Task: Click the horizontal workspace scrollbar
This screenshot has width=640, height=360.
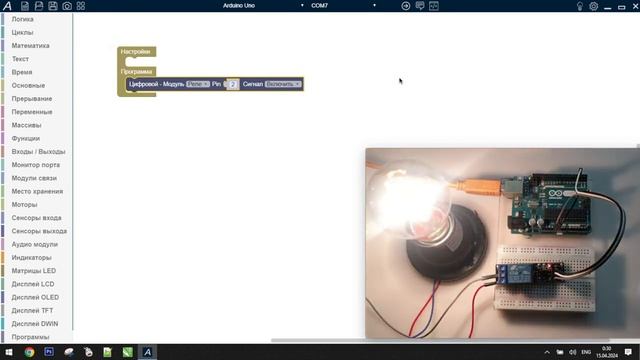Action: pos(440,340)
